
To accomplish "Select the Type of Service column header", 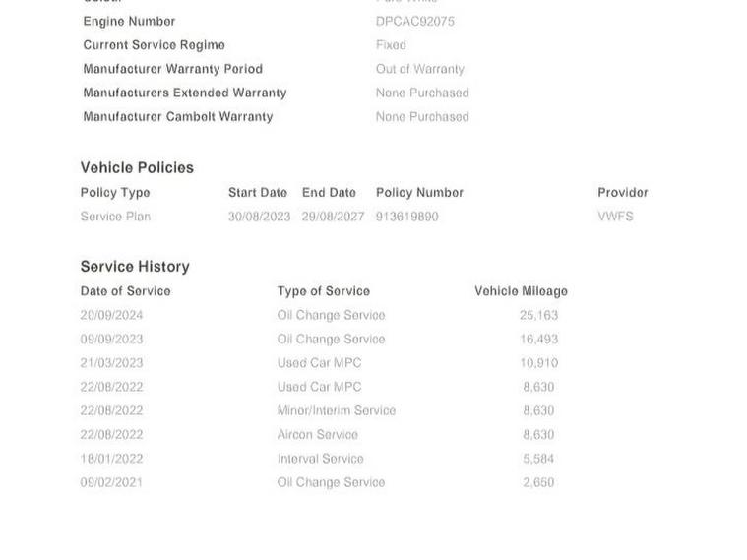I will click(x=323, y=291).
